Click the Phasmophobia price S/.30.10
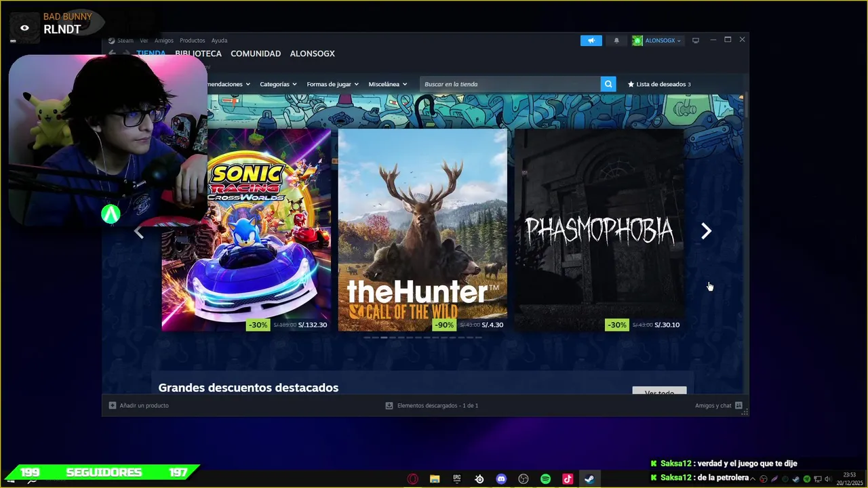868x488 pixels. coord(667,325)
